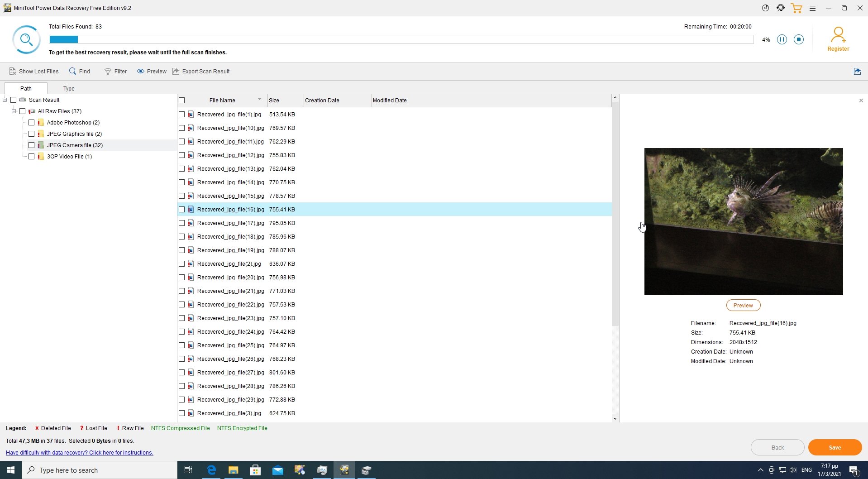Image resolution: width=868 pixels, height=479 pixels.
Task: Collapse the Scan Result tree node
Action: (5, 100)
